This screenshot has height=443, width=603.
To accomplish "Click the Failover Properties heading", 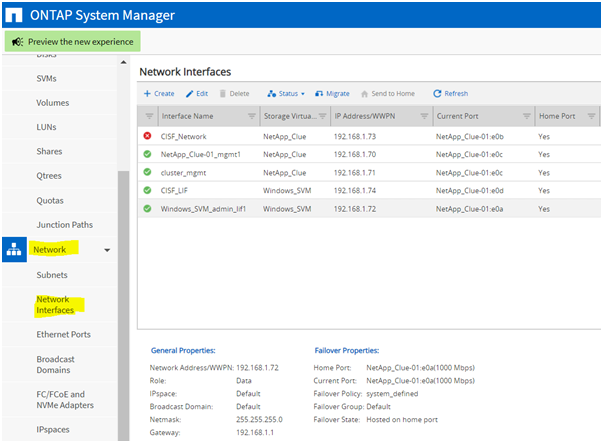I will pos(346,350).
